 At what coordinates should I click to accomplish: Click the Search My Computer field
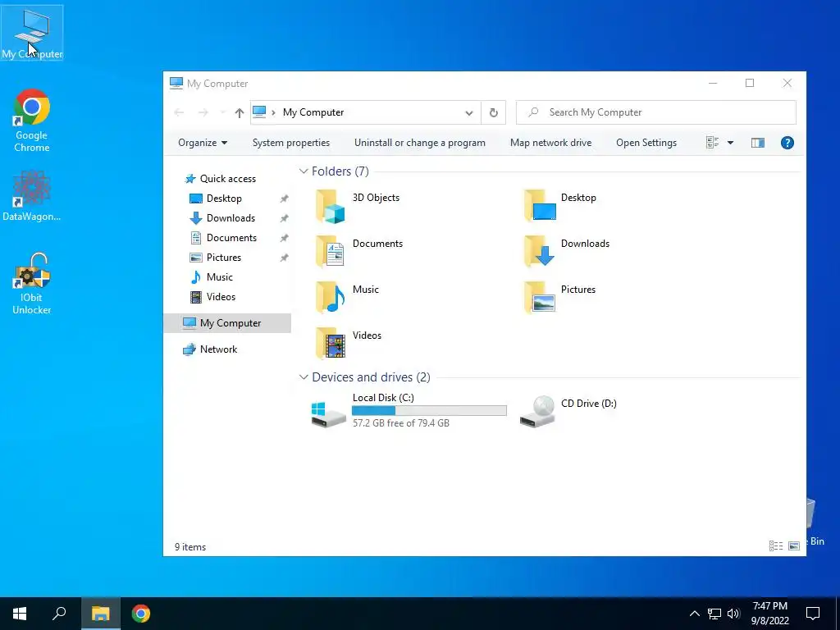(655, 112)
